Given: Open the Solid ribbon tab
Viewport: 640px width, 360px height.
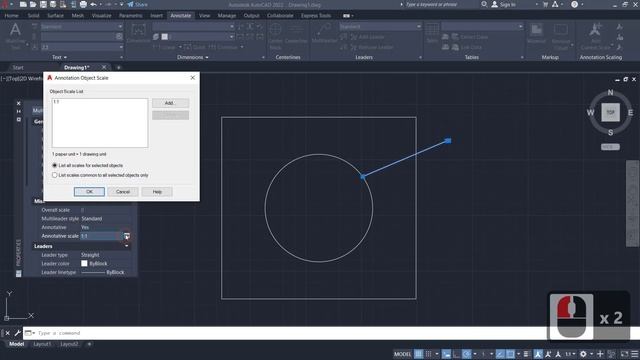Looking at the screenshot, I should [x=33, y=16].
